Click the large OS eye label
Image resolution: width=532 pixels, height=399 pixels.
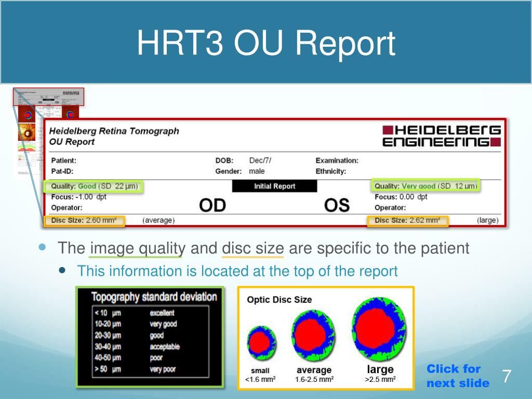pyautogui.click(x=337, y=205)
